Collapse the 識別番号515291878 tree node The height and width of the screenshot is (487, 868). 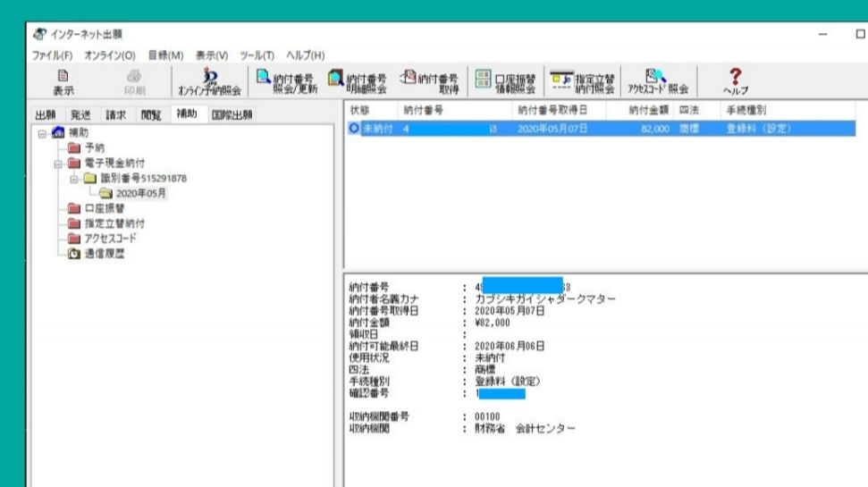(75, 178)
